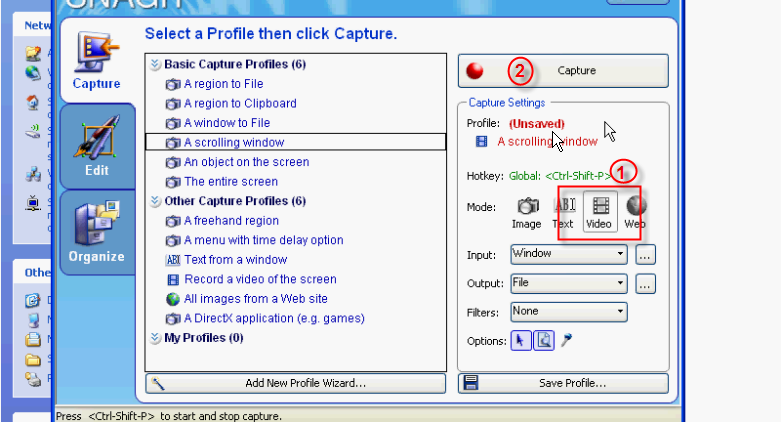Viewport: 781px width, 422px height.
Task: Set mode to Web capture
Action: tap(635, 213)
